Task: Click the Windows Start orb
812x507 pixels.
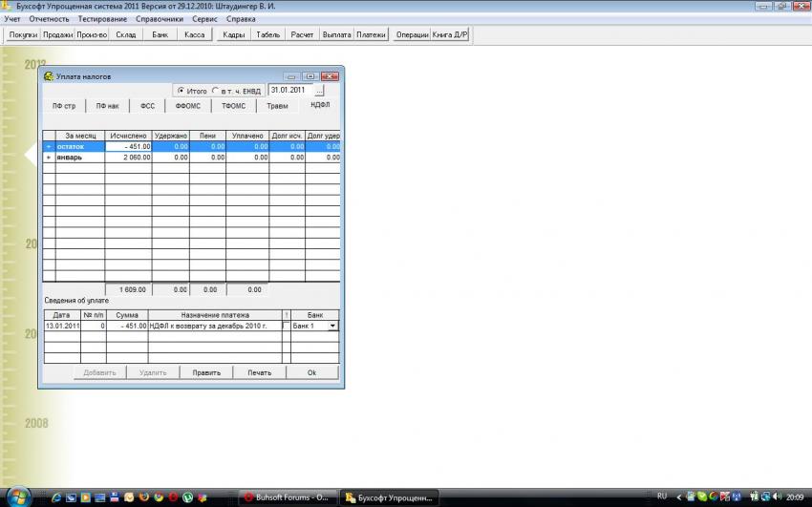Action: [x=17, y=496]
